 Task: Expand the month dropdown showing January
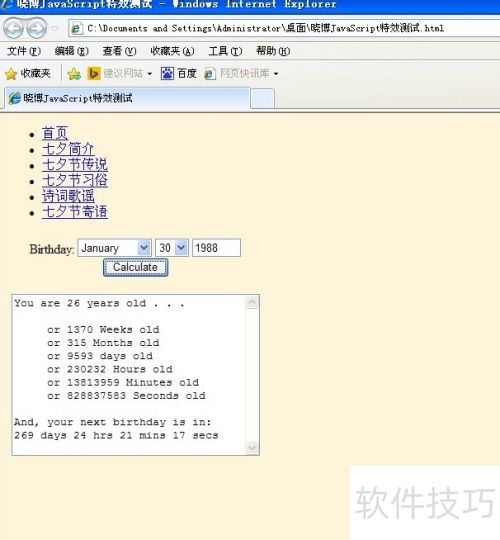144,248
